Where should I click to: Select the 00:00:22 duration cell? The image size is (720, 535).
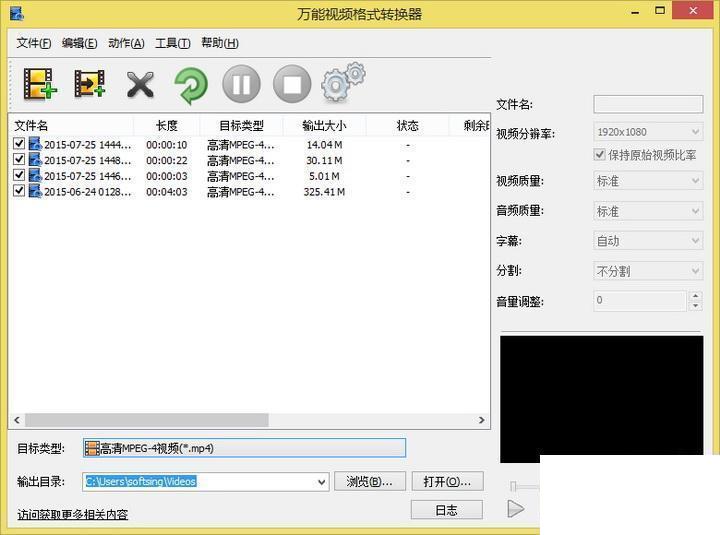point(167,161)
